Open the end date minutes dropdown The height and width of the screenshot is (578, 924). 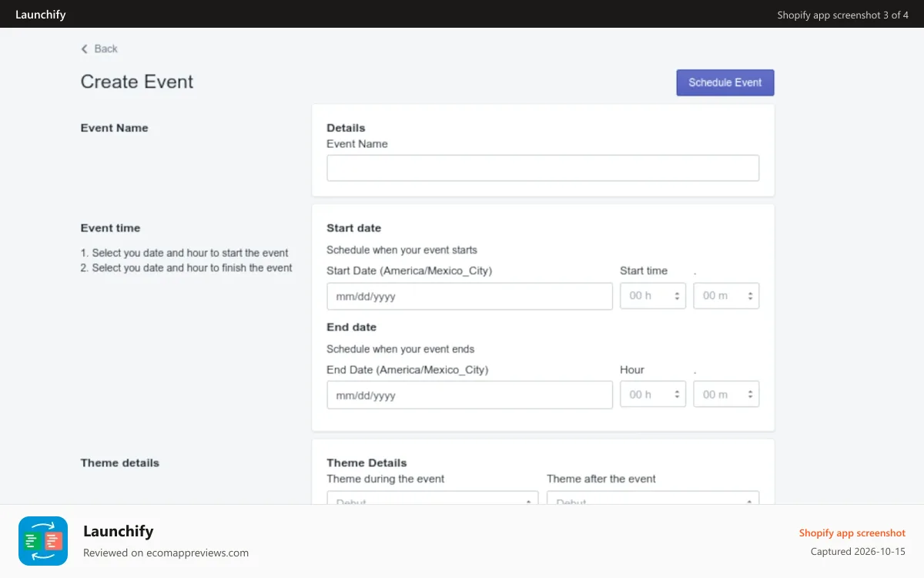(x=726, y=395)
